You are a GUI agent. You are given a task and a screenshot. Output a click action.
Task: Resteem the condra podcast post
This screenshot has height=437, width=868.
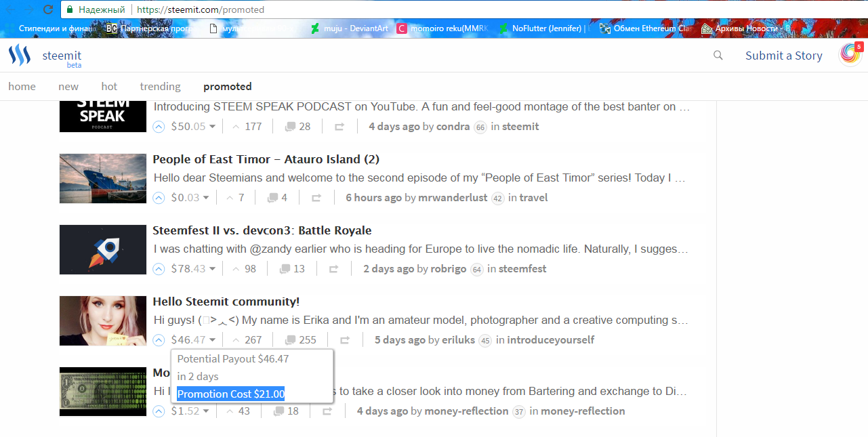pyautogui.click(x=339, y=127)
